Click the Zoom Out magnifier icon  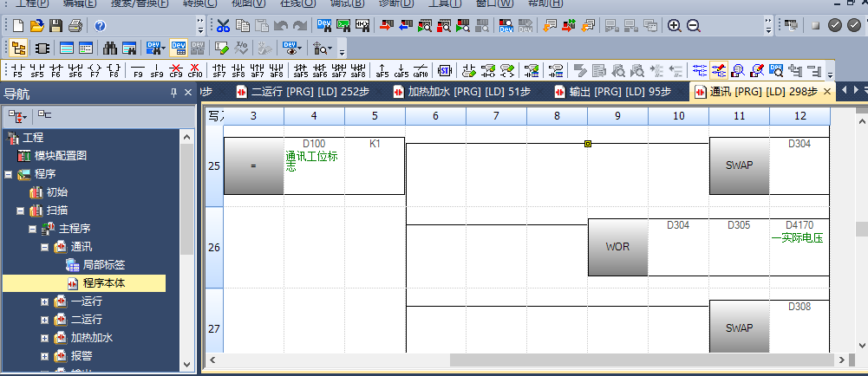[694, 26]
